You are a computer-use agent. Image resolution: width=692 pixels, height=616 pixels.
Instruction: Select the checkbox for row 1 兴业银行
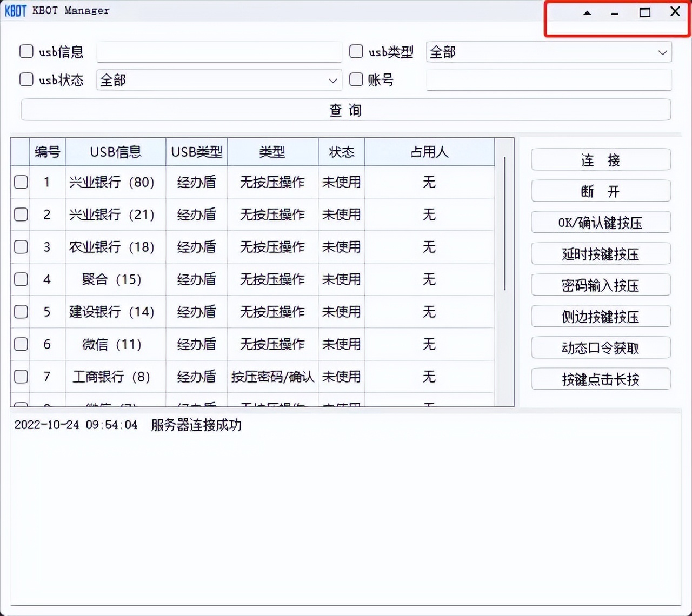[x=20, y=182]
